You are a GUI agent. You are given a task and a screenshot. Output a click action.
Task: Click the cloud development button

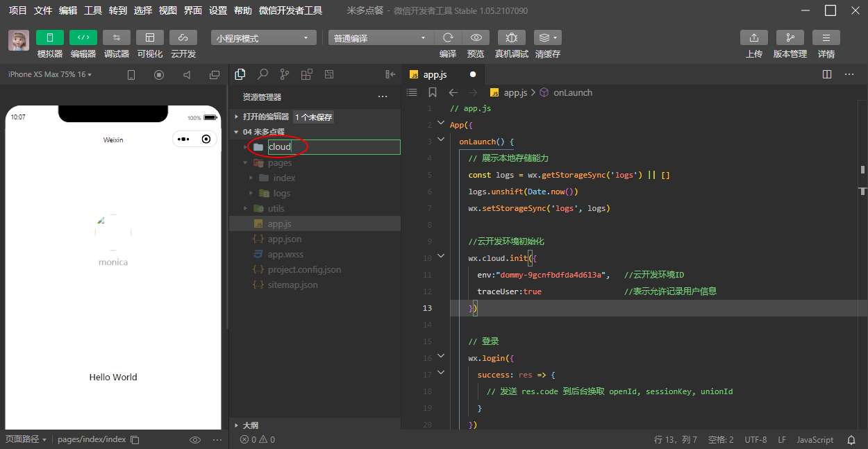point(183,37)
